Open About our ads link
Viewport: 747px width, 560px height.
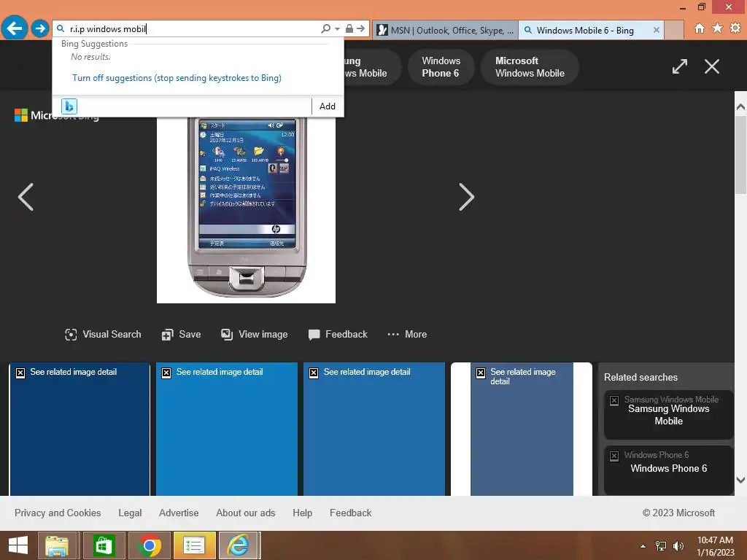tap(245, 513)
